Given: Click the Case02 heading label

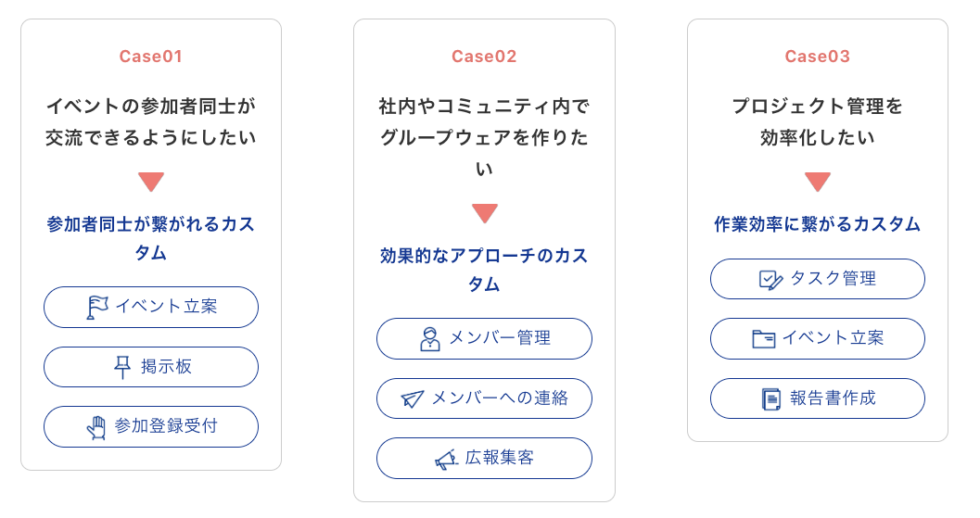Looking at the screenshot, I should point(484,57).
